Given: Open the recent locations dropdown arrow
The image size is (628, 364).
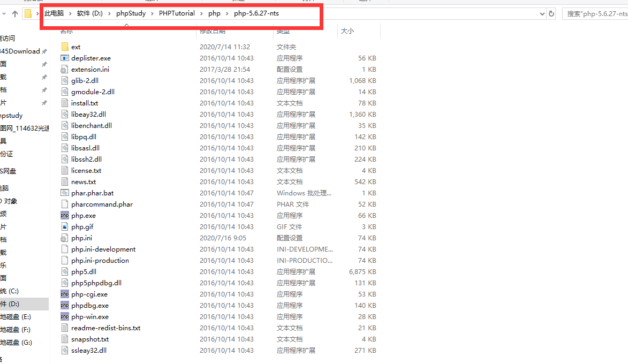Looking at the screenshot, I should pyautogui.click(x=4, y=13).
